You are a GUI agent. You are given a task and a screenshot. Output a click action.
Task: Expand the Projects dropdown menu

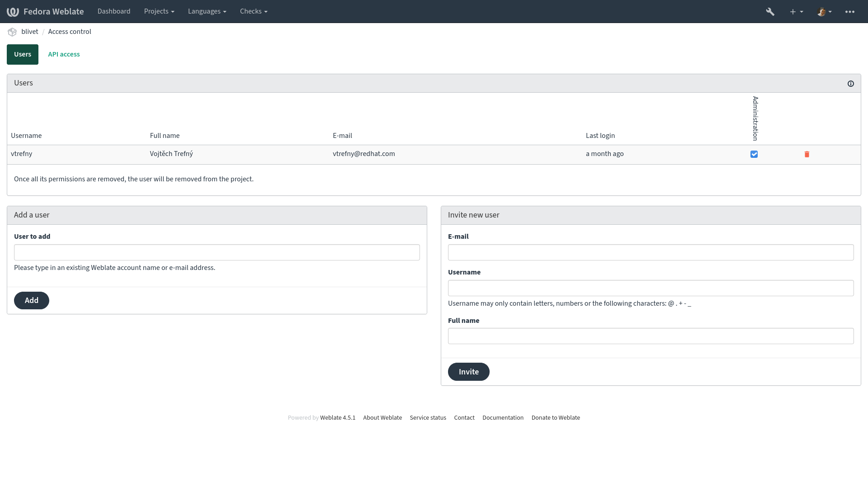[159, 11]
